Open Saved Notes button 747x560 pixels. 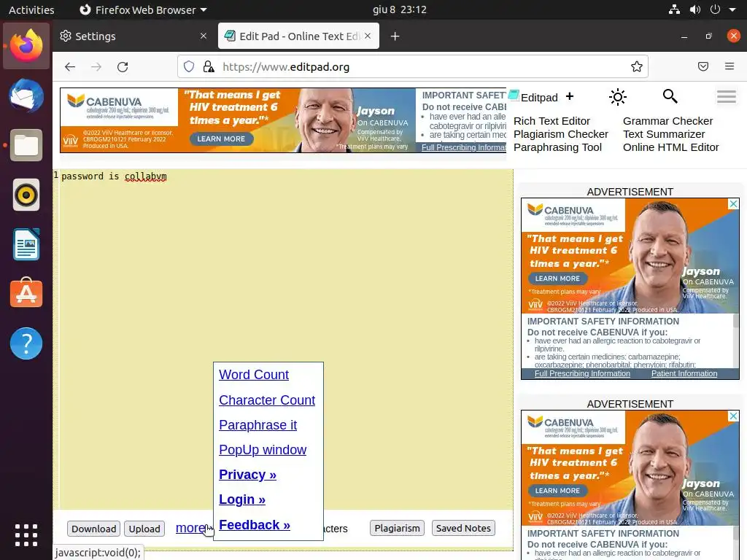pyautogui.click(x=463, y=528)
